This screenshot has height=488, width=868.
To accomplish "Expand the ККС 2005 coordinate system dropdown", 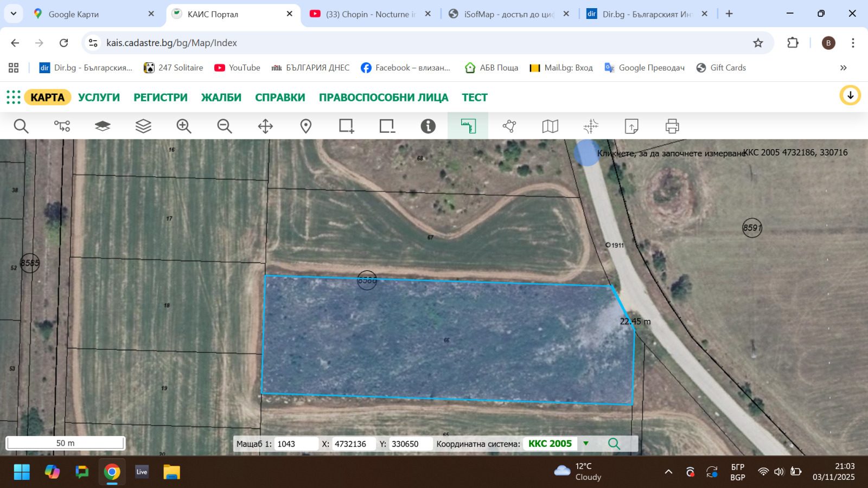I will [586, 444].
